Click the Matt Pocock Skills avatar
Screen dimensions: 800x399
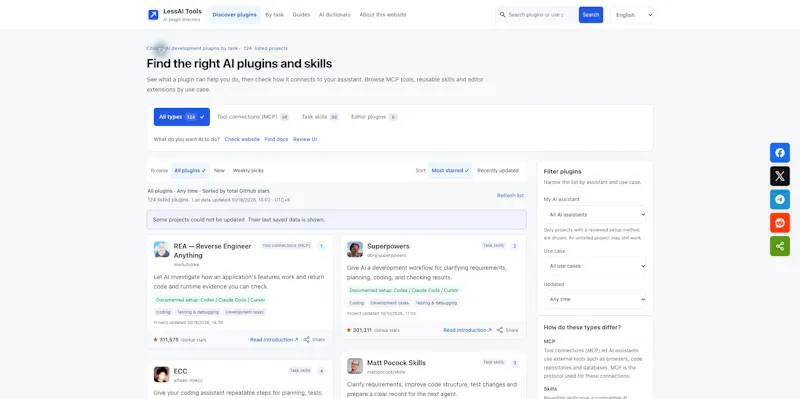pos(355,366)
